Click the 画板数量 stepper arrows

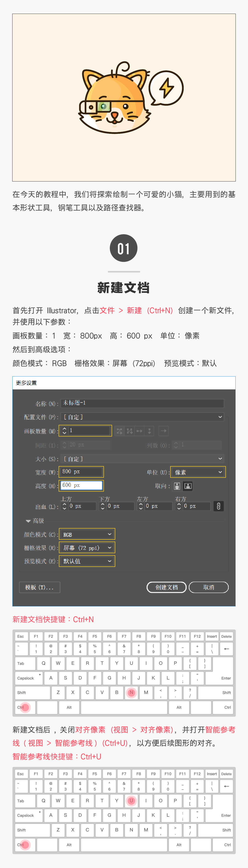[64, 431]
